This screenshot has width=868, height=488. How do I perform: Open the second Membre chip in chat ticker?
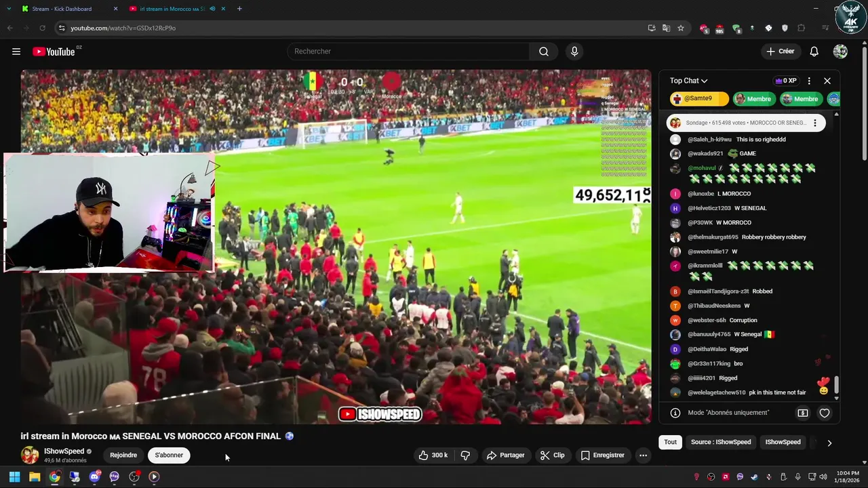click(x=800, y=99)
